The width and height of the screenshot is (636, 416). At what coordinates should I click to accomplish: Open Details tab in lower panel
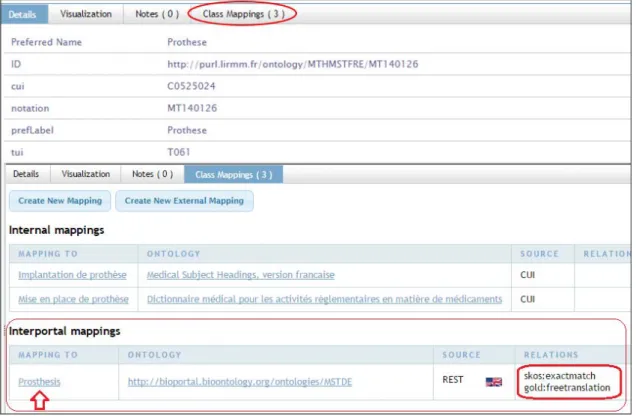(x=26, y=174)
